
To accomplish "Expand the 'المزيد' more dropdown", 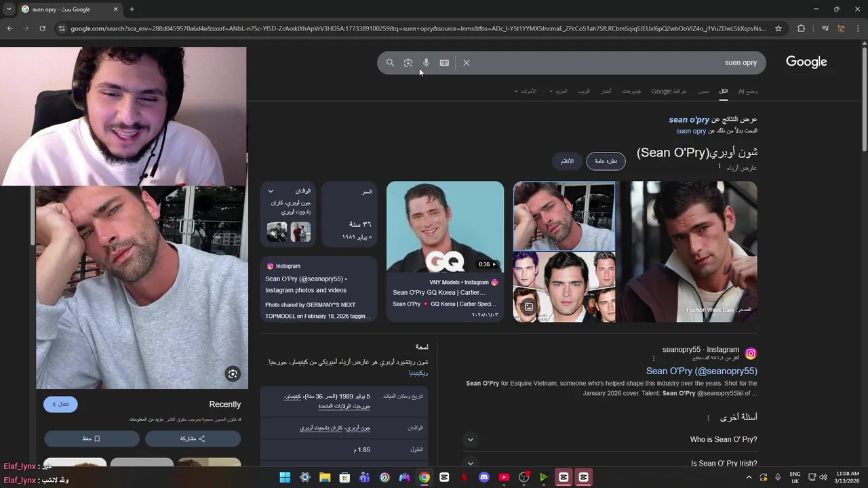I will pyautogui.click(x=559, y=91).
